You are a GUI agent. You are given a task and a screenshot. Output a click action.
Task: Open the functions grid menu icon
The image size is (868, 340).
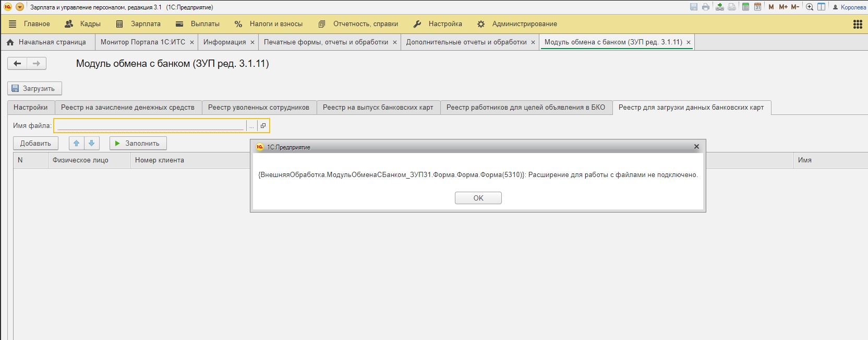point(858,24)
